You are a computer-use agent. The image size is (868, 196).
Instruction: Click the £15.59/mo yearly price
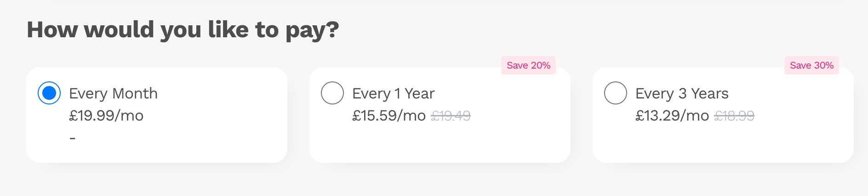(x=389, y=115)
